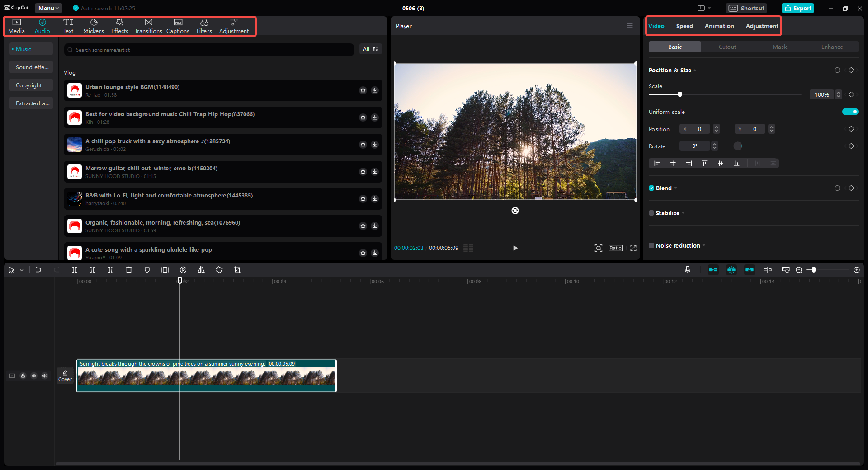Collapse the Position & Size section

695,70
